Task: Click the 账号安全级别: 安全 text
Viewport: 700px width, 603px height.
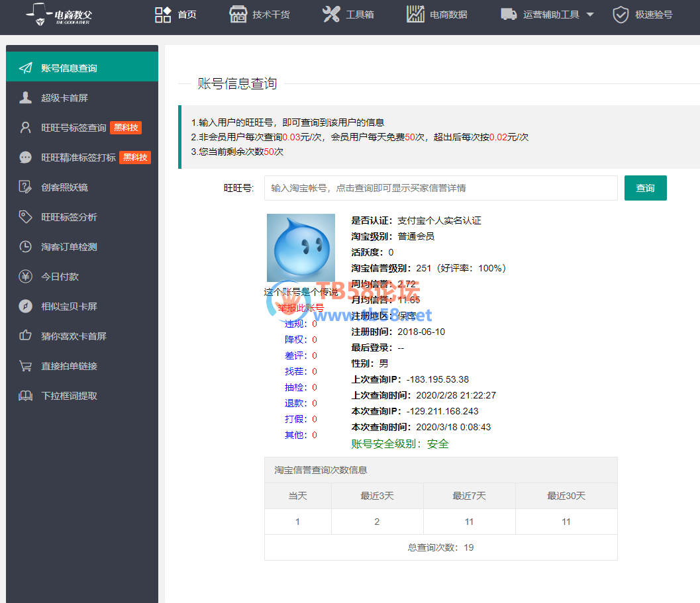Action: 400,443
